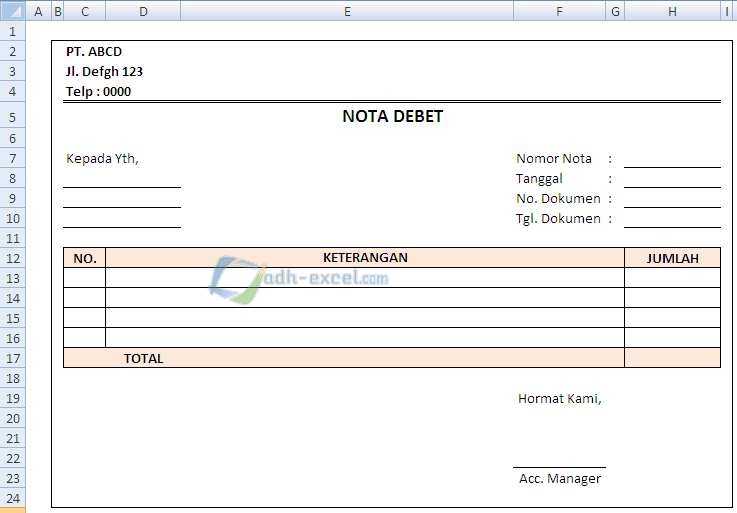This screenshot has width=737, height=513.
Task: Select column E header
Action: 347,11
